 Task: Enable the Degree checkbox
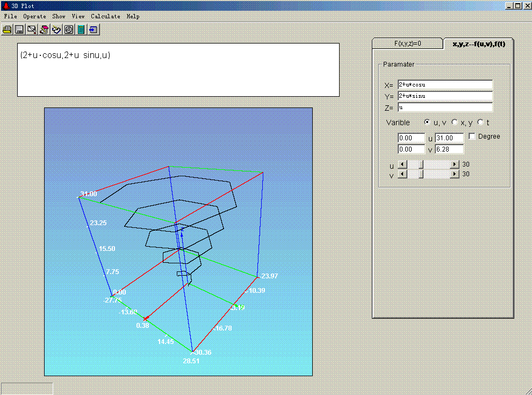pos(472,136)
